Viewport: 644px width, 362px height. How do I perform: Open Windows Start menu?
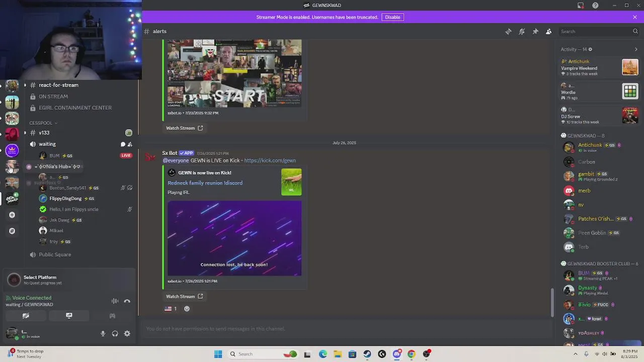(x=218, y=354)
